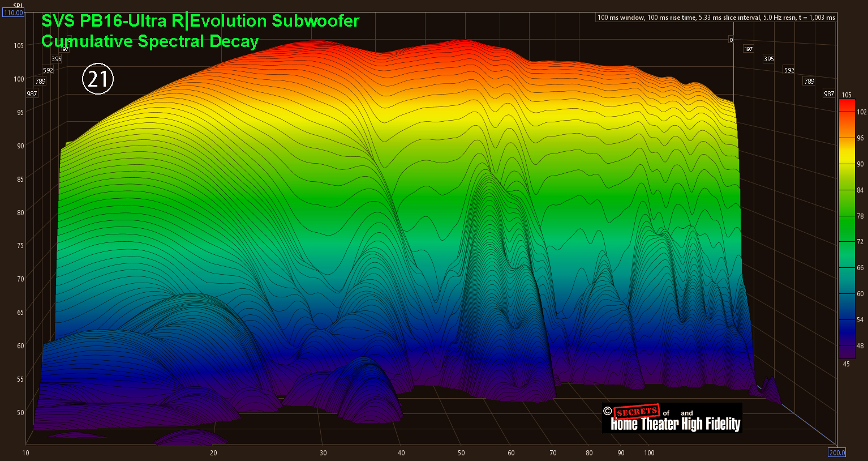Click the 'SVS PB16-Ultra R|Evolution Subwoofer' title
This screenshot has width=868, height=461.
[x=200, y=21]
